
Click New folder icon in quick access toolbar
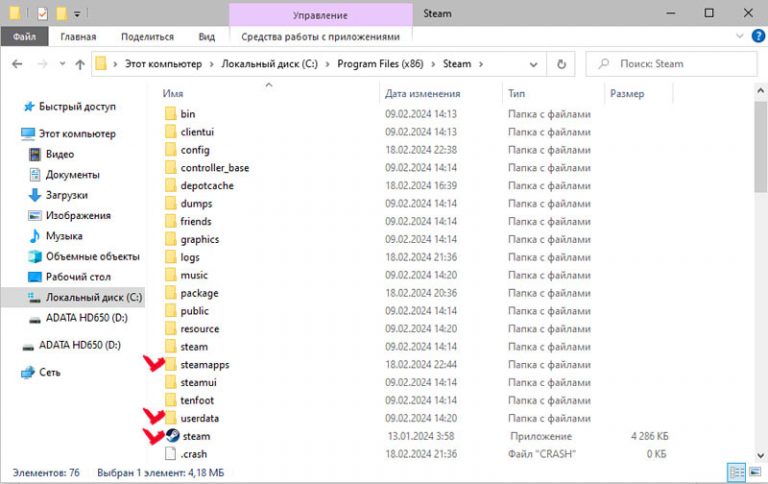(61, 14)
